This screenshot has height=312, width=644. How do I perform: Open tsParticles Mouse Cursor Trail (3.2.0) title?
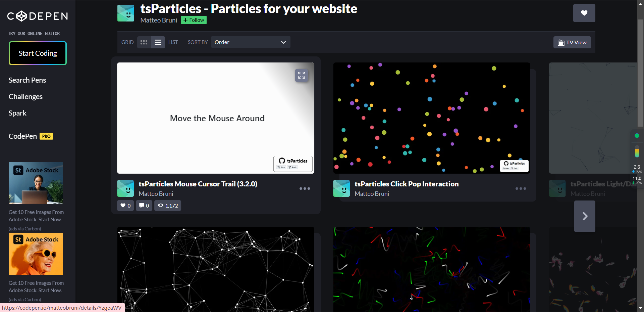tap(198, 184)
